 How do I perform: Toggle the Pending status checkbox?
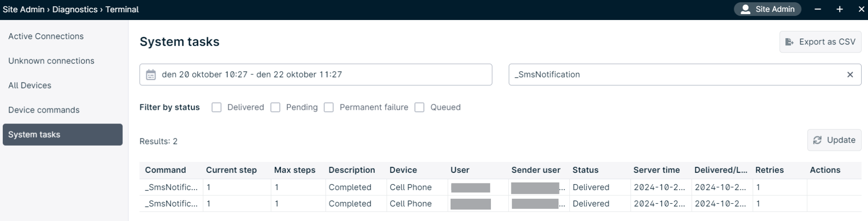(275, 107)
